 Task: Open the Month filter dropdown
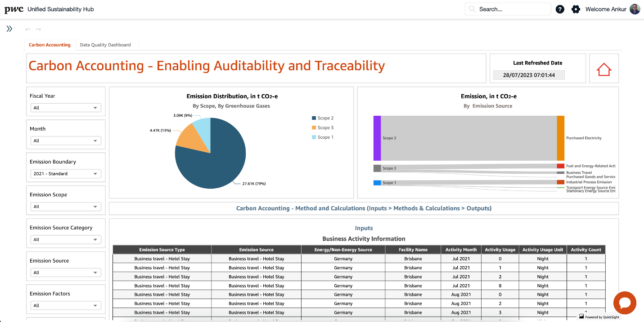(x=66, y=141)
